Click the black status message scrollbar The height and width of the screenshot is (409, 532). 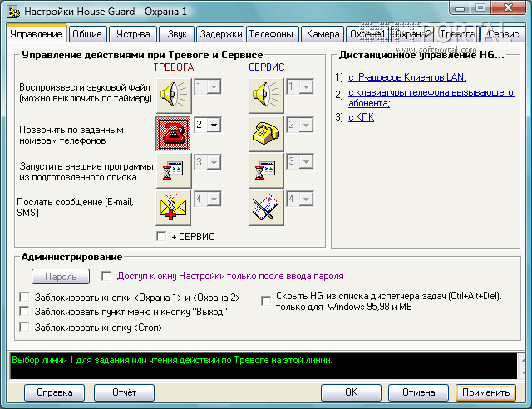tap(521, 366)
